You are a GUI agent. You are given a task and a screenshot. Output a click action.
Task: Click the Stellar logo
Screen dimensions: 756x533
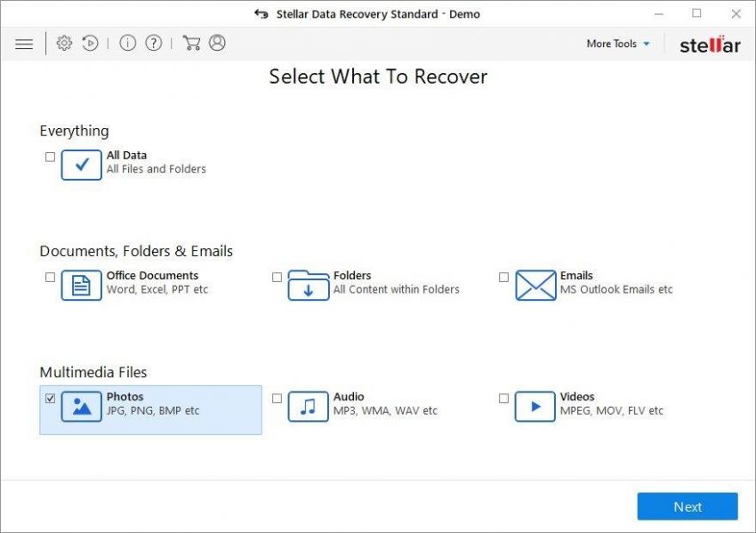[x=709, y=44]
